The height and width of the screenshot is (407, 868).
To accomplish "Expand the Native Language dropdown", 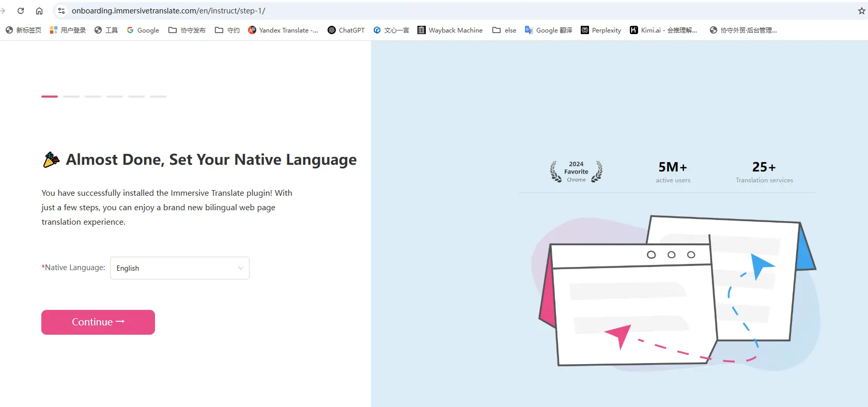I will (179, 268).
